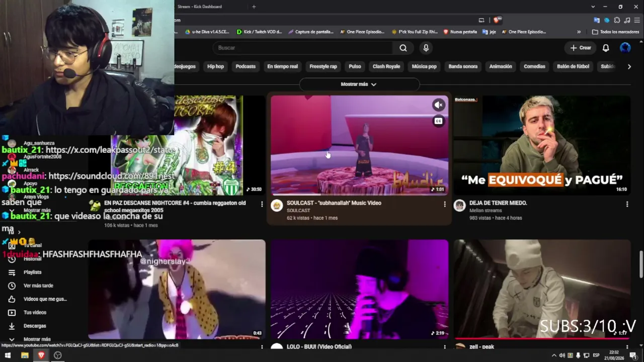Open options menu for DEJA DE TENER MIEDO video
644x362 pixels.
point(627,204)
